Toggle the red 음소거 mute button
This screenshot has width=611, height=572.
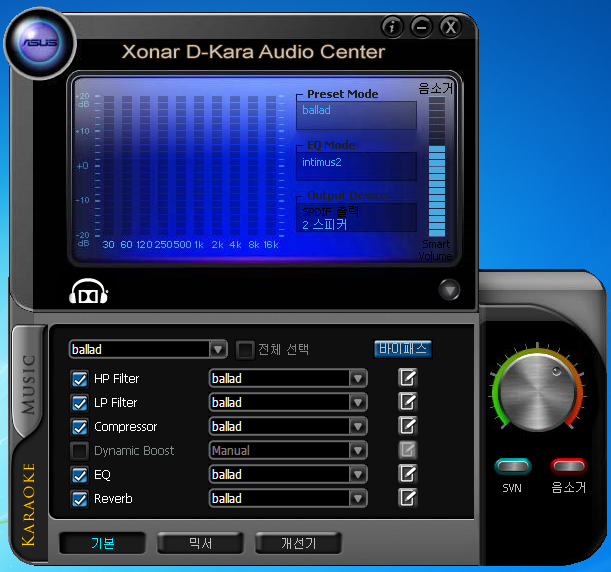tap(569, 466)
